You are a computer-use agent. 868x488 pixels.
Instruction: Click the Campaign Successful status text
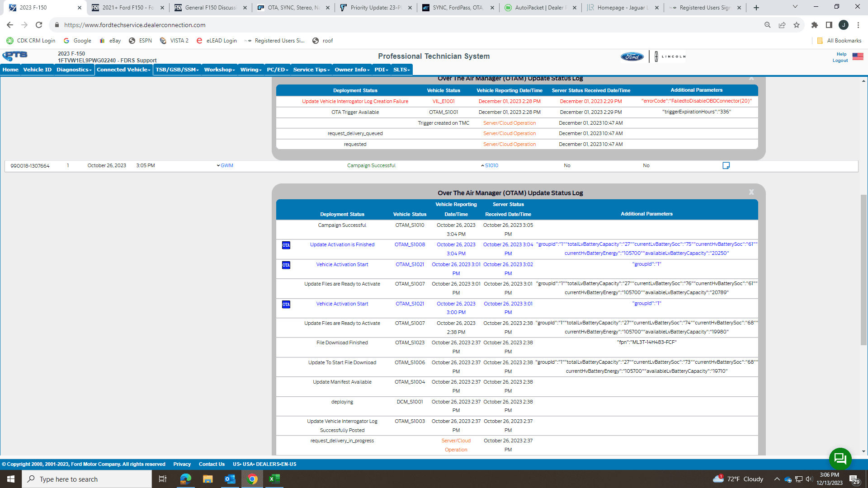point(371,165)
